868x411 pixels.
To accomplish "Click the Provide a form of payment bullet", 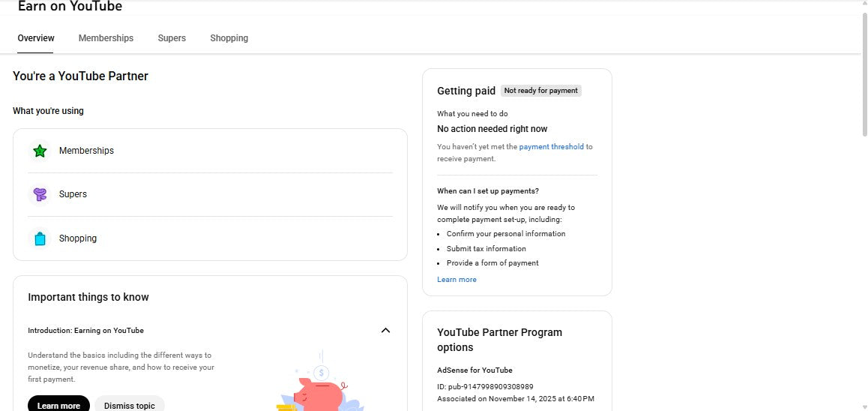I will (x=492, y=263).
